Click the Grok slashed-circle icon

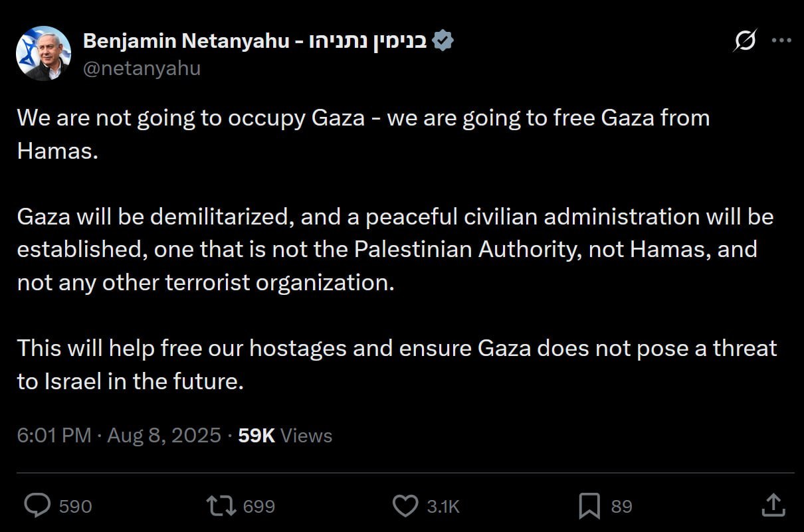[744, 41]
